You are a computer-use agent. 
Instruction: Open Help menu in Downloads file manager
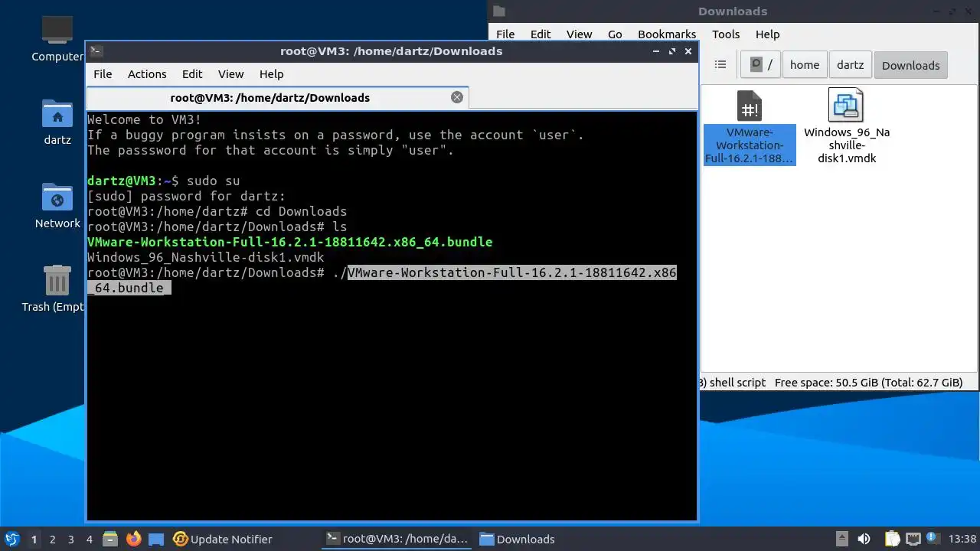point(767,34)
